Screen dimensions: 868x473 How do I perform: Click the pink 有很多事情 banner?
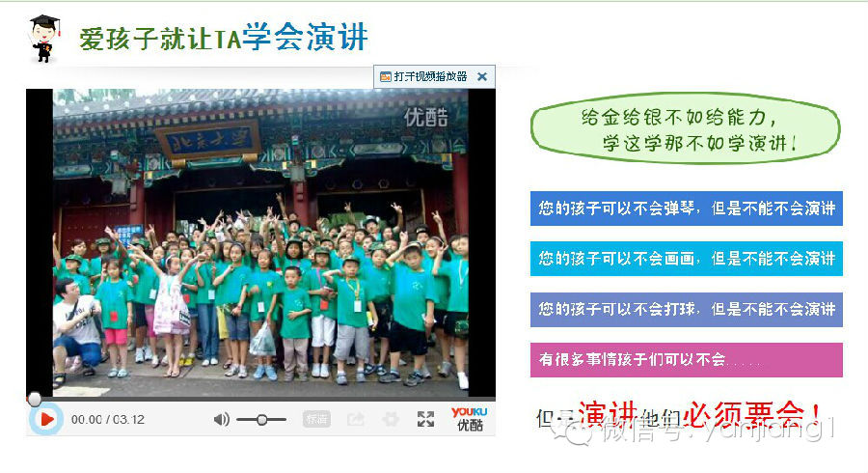point(687,359)
